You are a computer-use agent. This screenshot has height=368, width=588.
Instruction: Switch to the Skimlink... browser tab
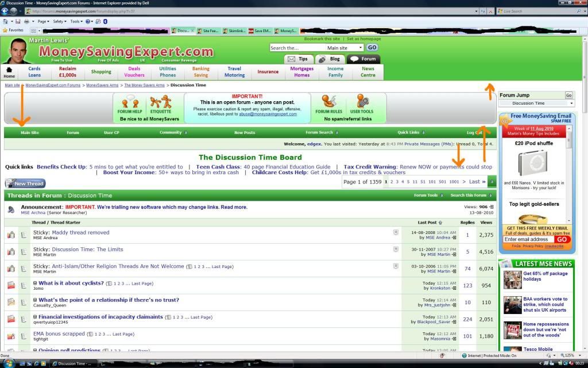(x=234, y=31)
